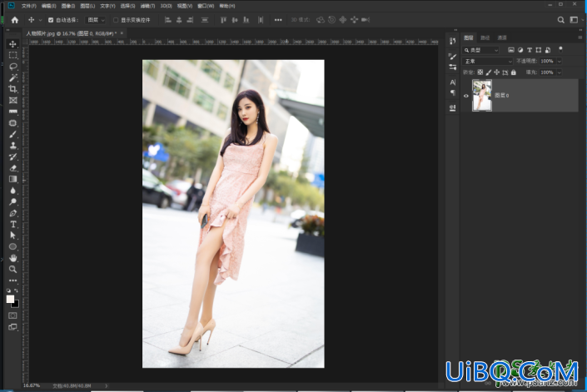Lock transparent pixels checkerboard icon
587x392 pixels.
pos(480,72)
